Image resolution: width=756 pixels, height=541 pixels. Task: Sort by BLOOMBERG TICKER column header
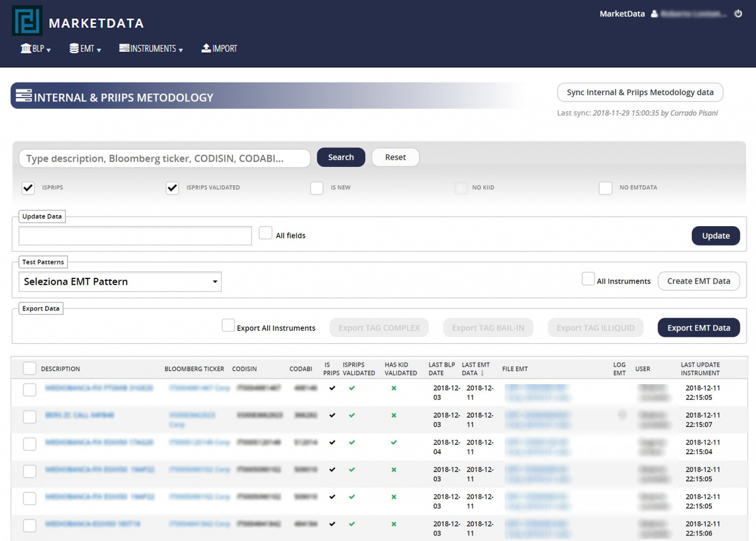(194, 369)
